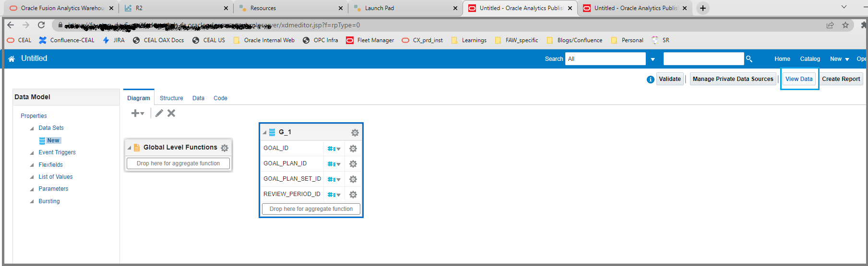This screenshot has height=266, width=868.
Task: Click the G_1 drop aggregate function box
Action: click(x=311, y=209)
